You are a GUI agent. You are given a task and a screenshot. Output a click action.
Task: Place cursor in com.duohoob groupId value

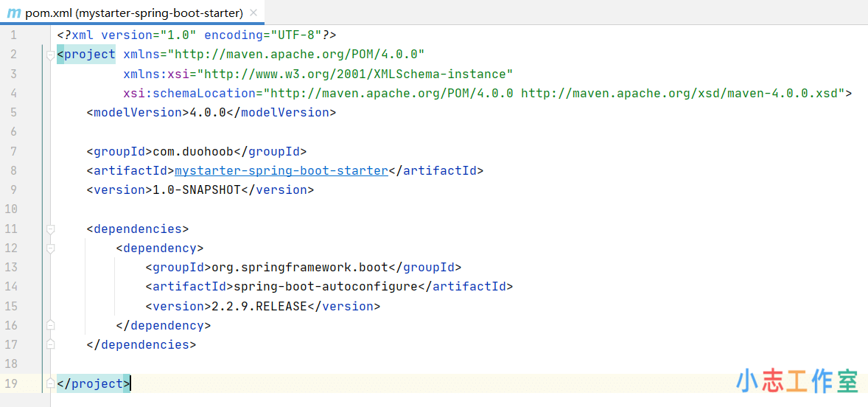pos(192,151)
